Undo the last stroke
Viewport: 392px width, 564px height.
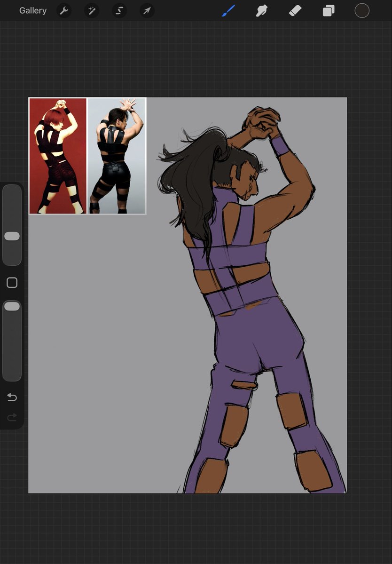[x=12, y=397]
